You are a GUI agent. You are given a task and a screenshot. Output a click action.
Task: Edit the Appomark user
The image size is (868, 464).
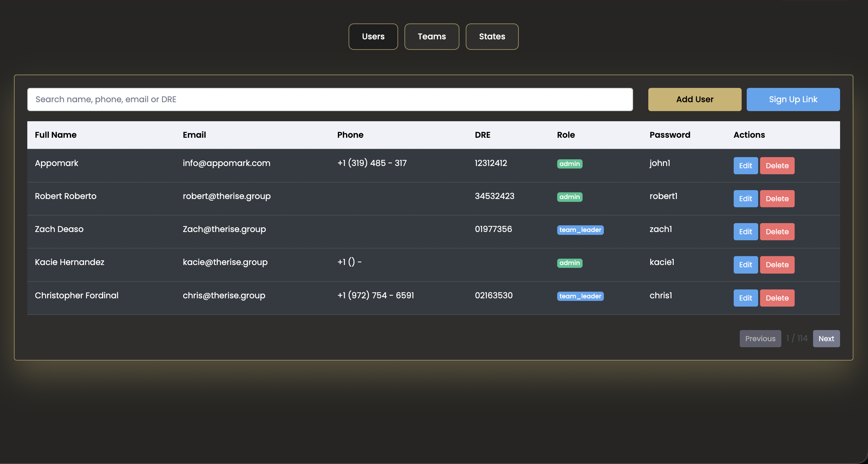click(x=745, y=165)
